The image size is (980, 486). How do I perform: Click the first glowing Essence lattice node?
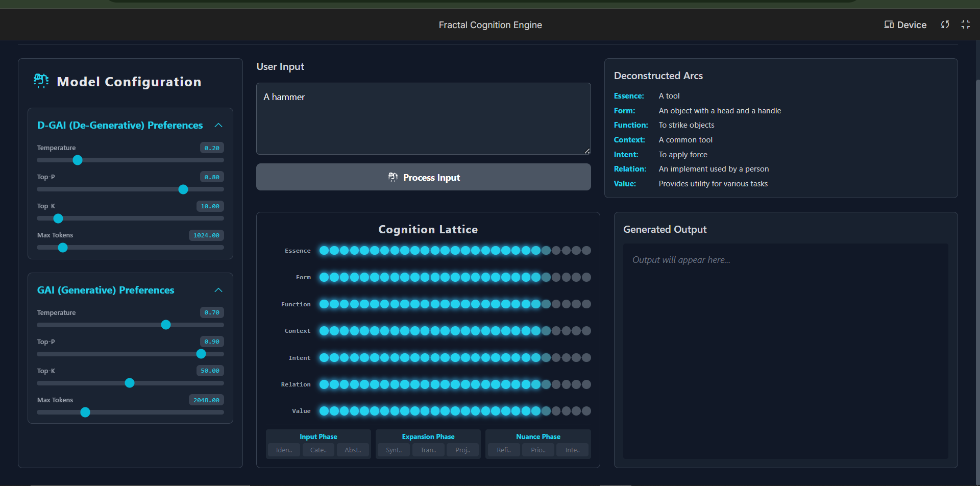[x=324, y=250]
